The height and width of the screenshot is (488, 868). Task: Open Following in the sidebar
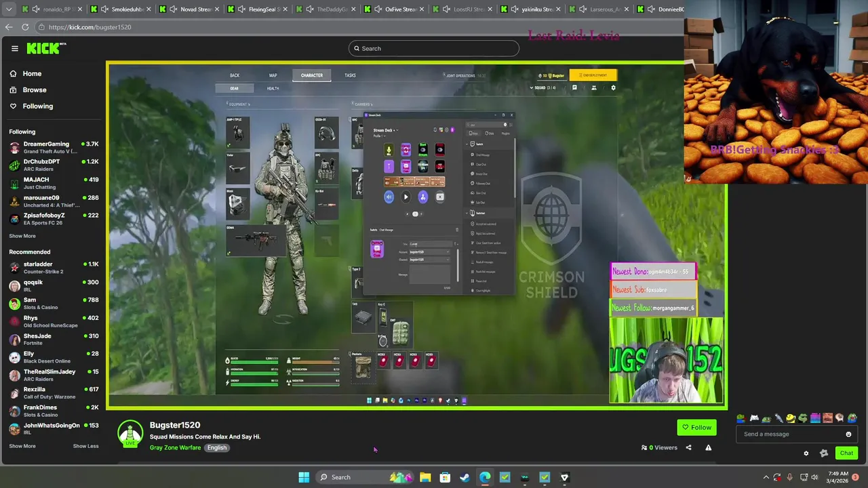point(37,106)
